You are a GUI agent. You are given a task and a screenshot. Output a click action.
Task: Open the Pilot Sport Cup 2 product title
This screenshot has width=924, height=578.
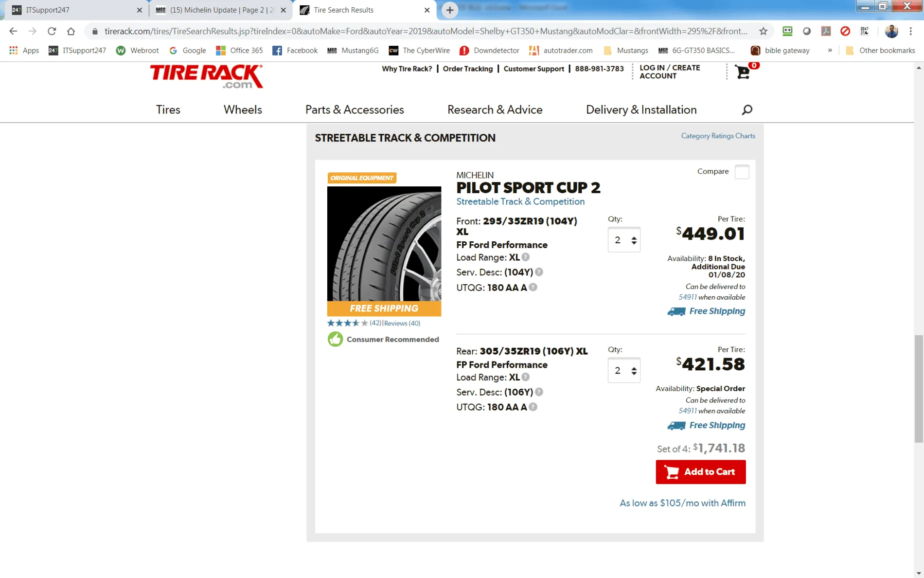click(528, 188)
